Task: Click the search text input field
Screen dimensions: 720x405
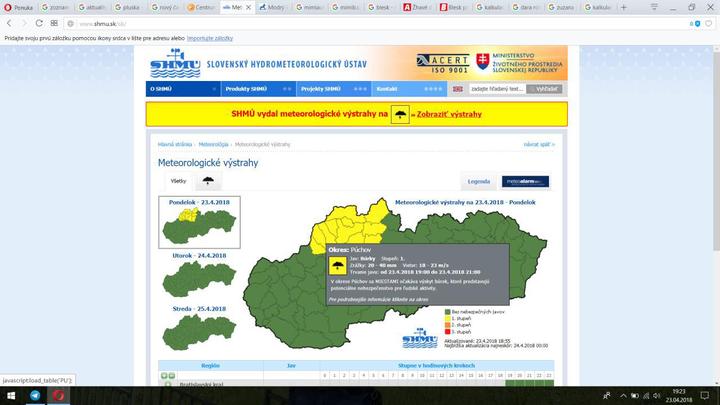Action: tap(496, 88)
